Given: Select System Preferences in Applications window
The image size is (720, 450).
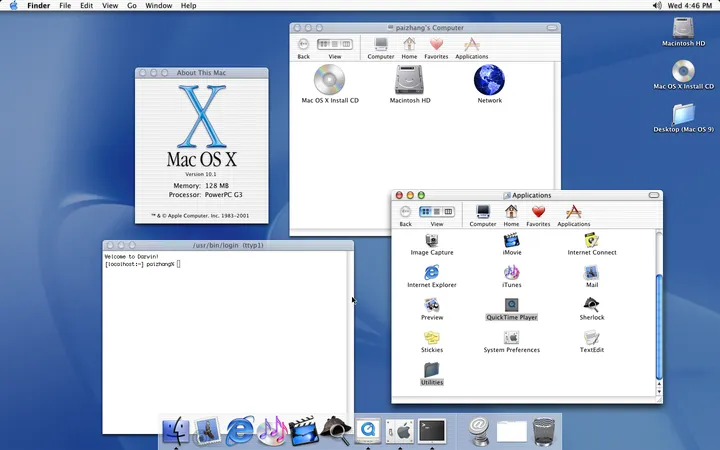Looking at the screenshot, I should (512, 338).
